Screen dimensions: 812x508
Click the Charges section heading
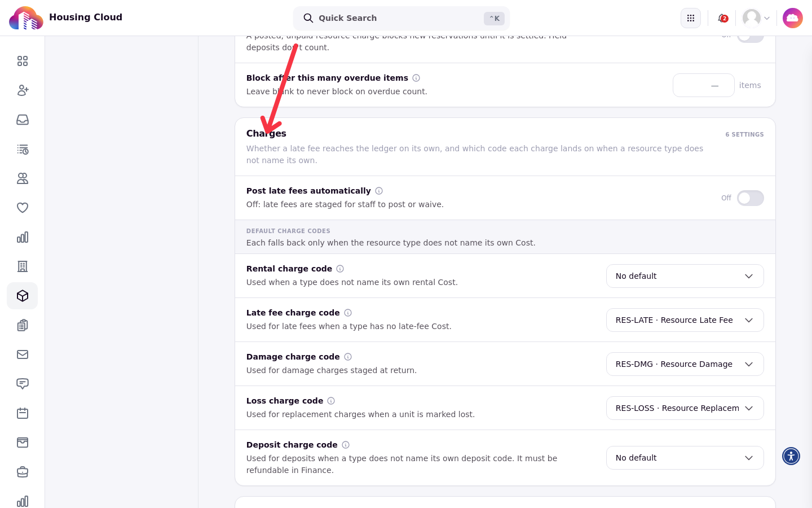pyautogui.click(x=266, y=133)
